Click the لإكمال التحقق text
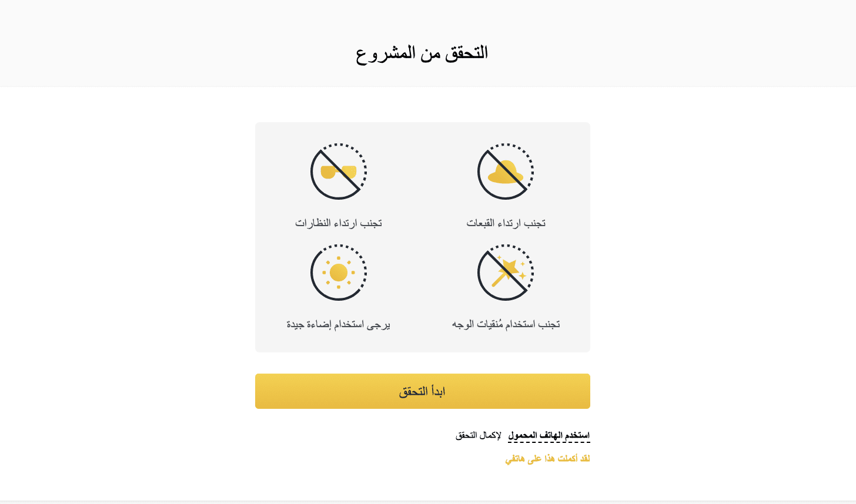This screenshot has width=856, height=504. 479,435
